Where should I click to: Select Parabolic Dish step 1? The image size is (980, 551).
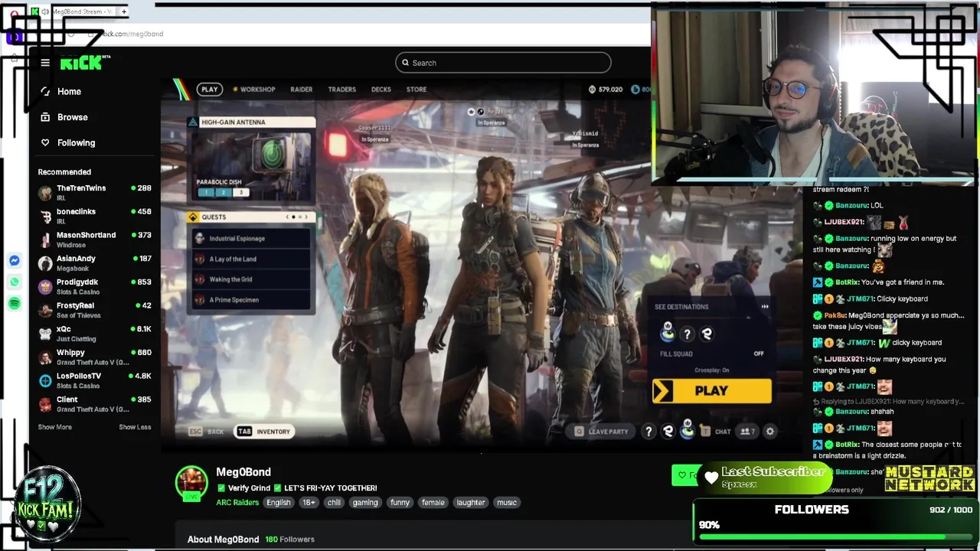tap(206, 192)
